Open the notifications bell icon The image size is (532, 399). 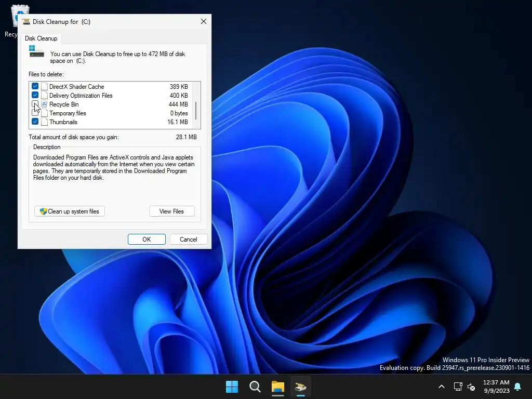coord(518,387)
